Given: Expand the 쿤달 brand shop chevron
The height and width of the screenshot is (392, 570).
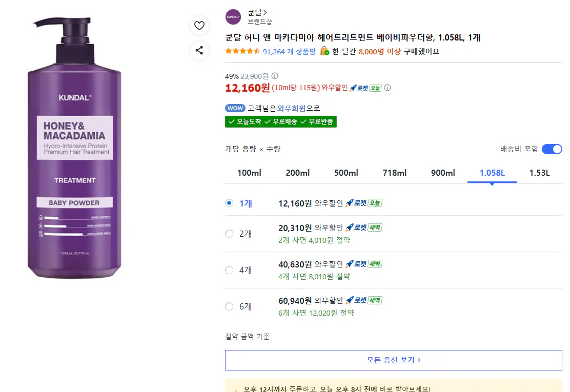Looking at the screenshot, I should (265, 12).
